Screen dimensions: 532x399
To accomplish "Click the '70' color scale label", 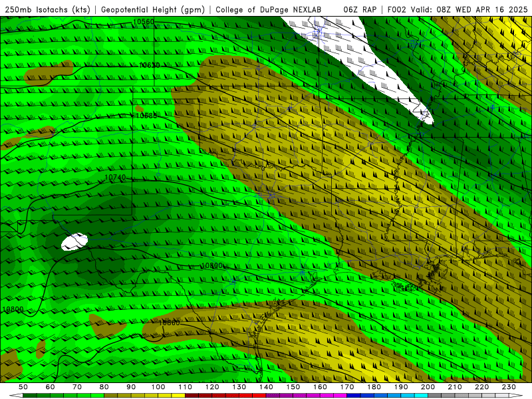I will [x=77, y=387].
